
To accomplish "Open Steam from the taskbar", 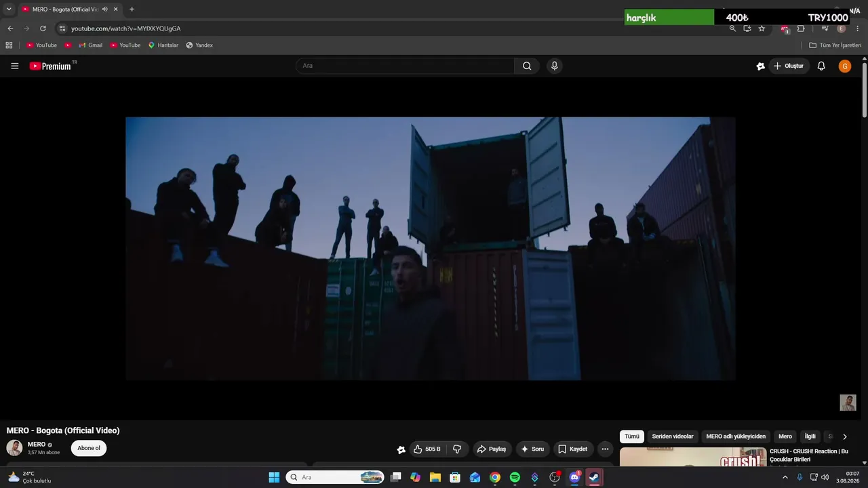I will point(594,477).
